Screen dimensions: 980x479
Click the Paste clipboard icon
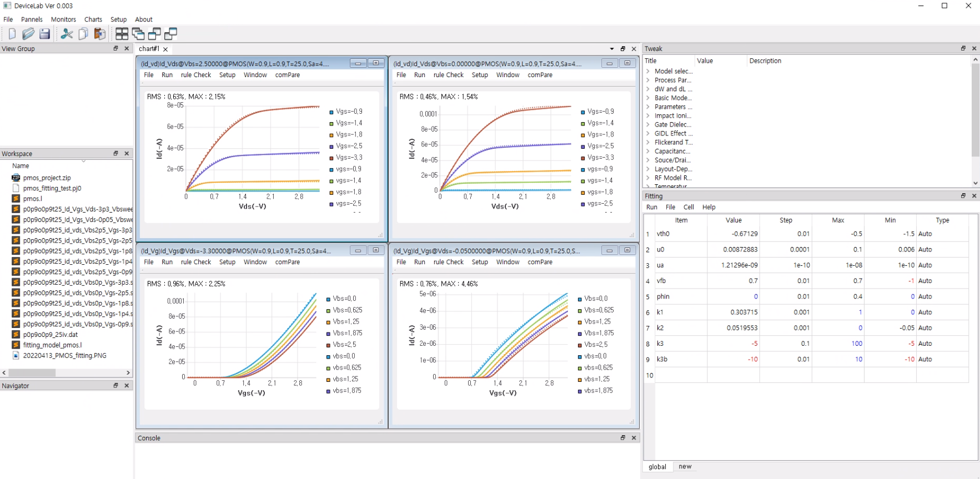pyautogui.click(x=100, y=34)
